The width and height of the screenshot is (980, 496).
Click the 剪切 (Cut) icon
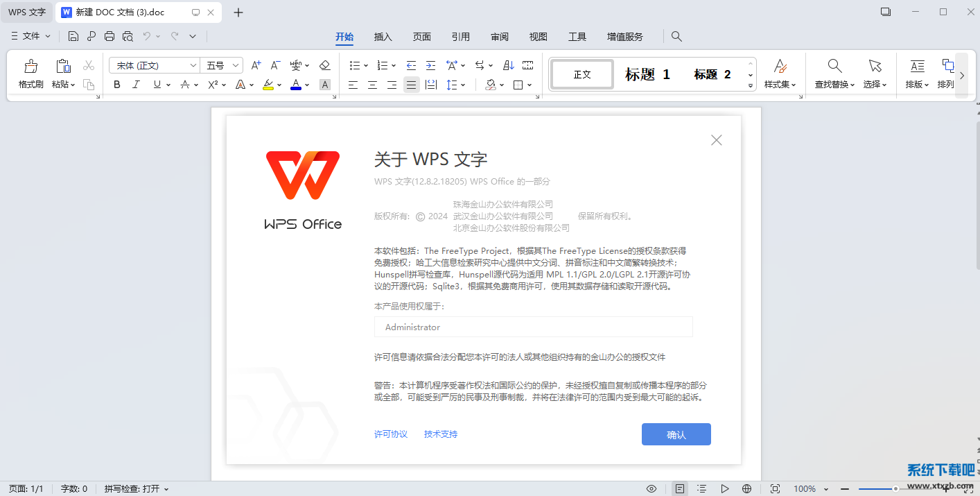[x=88, y=64]
